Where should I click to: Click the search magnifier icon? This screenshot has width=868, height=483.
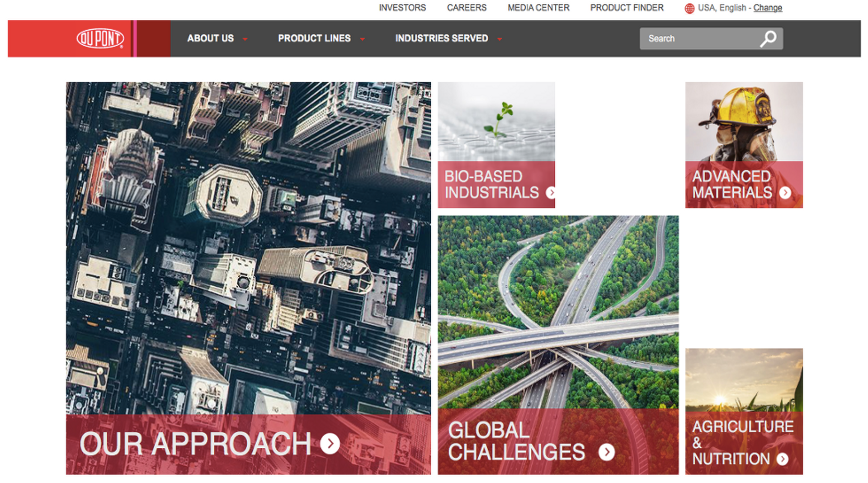768,38
